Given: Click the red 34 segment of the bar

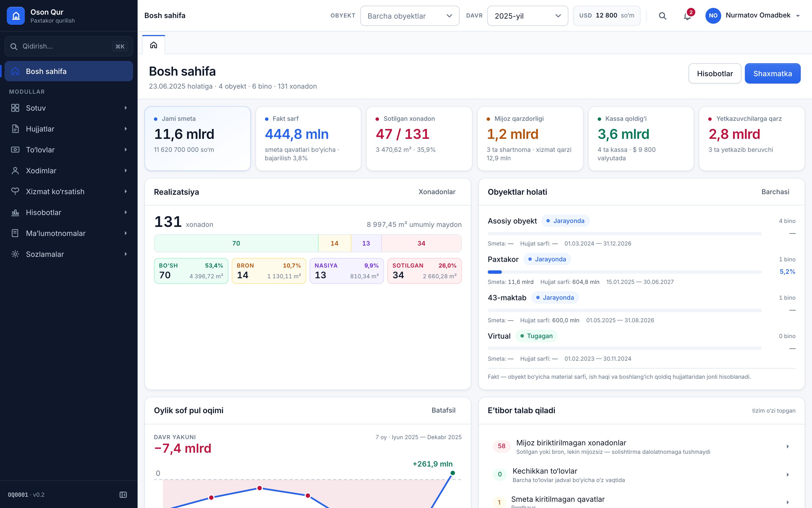Looking at the screenshot, I should click(421, 243).
